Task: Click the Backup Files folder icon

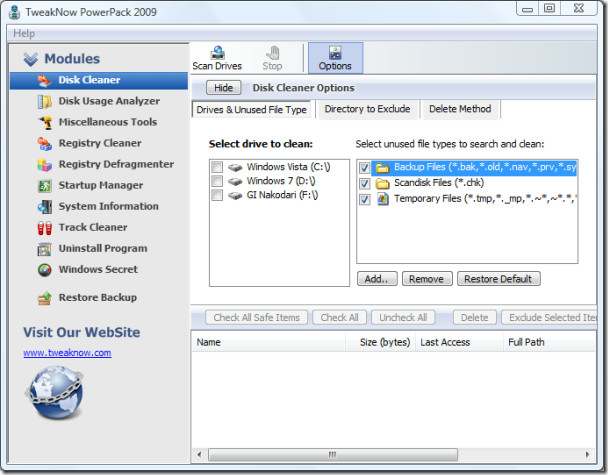Action: pos(383,168)
